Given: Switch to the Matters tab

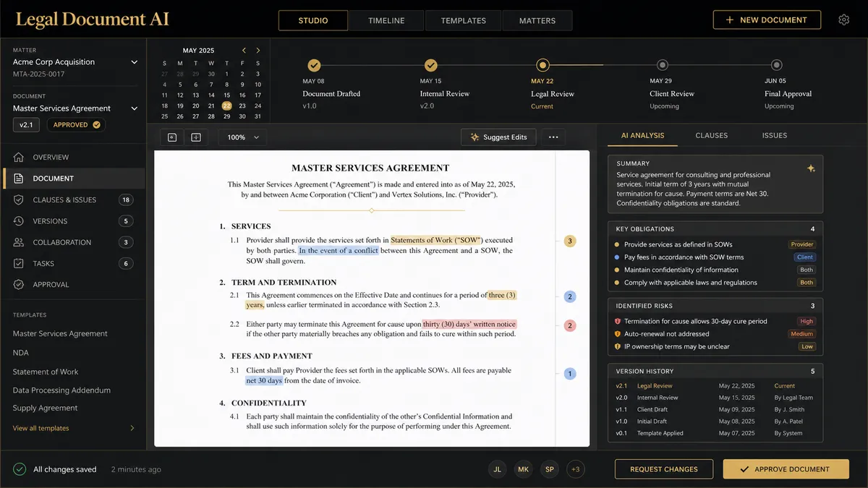Looking at the screenshot, I should click(x=537, y=20).
